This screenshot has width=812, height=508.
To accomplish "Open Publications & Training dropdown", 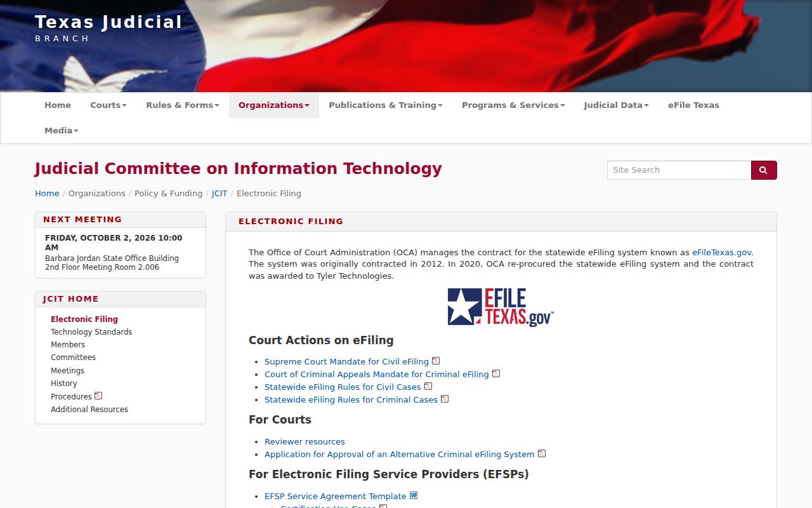I will (x=386, y=105).
